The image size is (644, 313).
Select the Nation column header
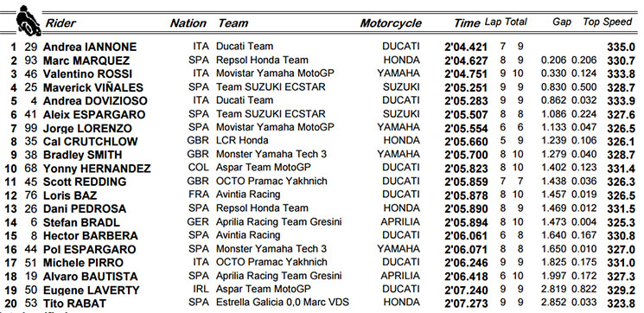188,23
